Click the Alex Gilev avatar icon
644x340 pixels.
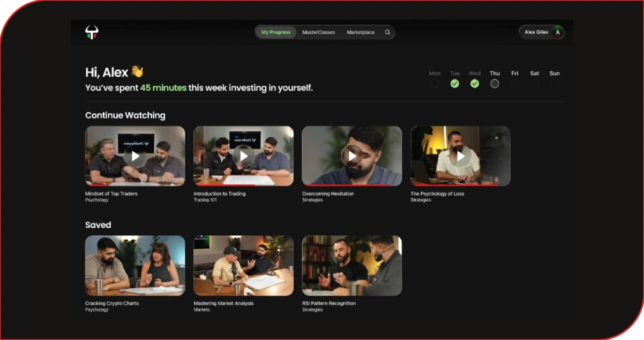(557, 32)
